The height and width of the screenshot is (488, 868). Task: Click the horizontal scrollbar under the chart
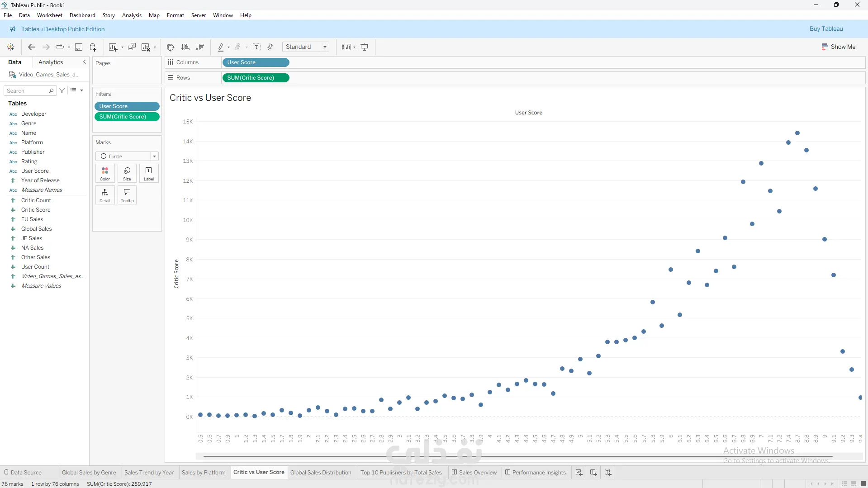pyautogui.click(x=518, y=456)
